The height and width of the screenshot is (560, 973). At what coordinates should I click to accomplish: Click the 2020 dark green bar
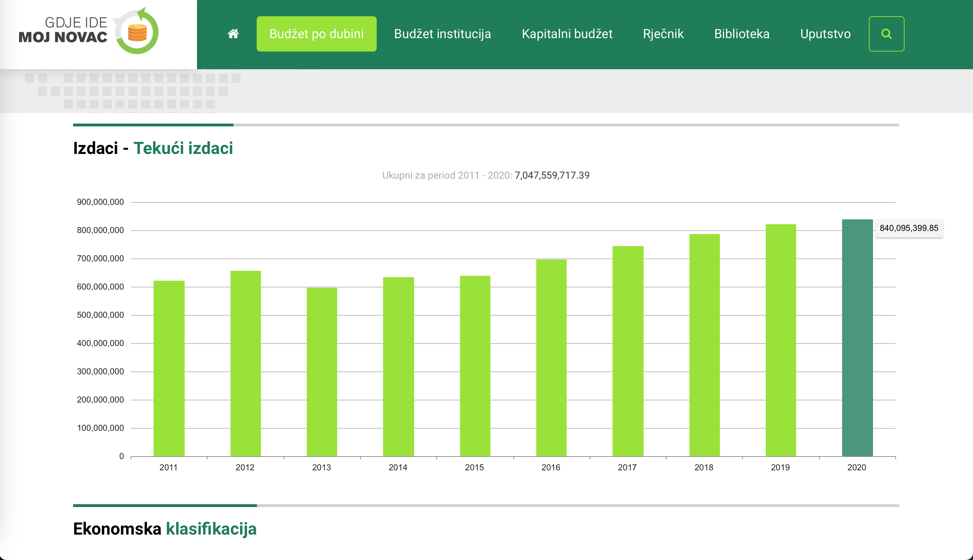[x=857, y=339]
